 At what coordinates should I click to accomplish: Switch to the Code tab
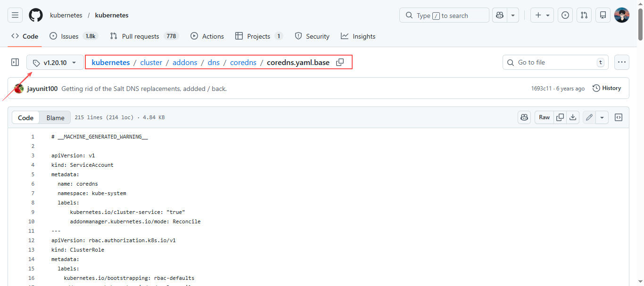[x=25, y=36]
